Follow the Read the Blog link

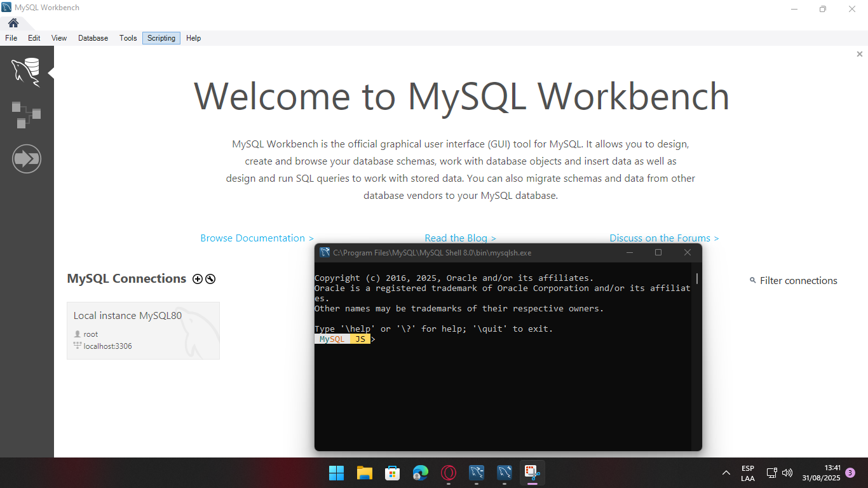[x=460, y=238]
